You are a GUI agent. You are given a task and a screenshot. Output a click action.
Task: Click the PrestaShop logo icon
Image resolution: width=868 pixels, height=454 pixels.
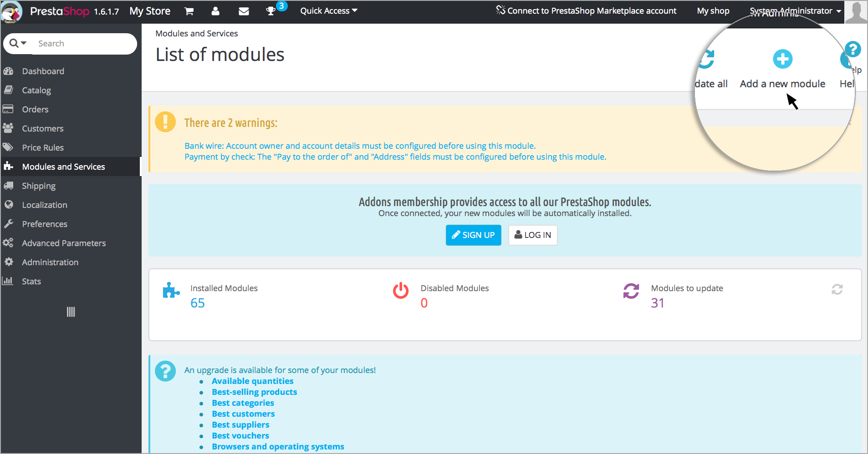[x=11, y=11]
